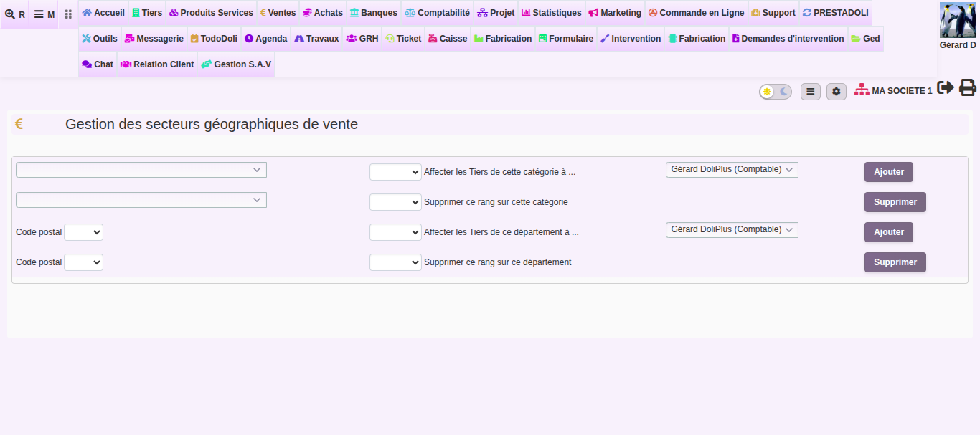Open the first category dropdown

click(x=141, y=170)
